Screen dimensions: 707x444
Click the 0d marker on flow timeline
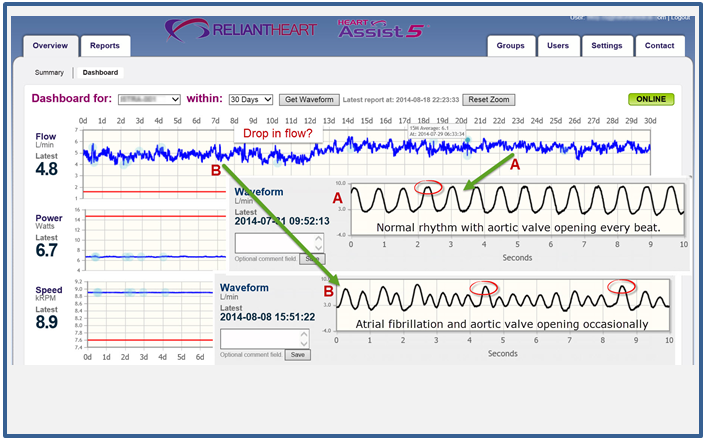pyautogui.click(x=83, y=121)
